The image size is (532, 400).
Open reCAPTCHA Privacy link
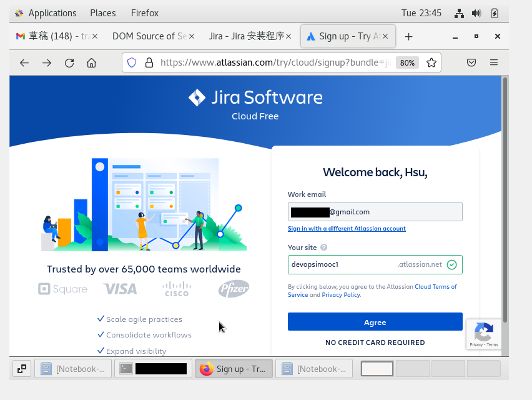[476, 344]
